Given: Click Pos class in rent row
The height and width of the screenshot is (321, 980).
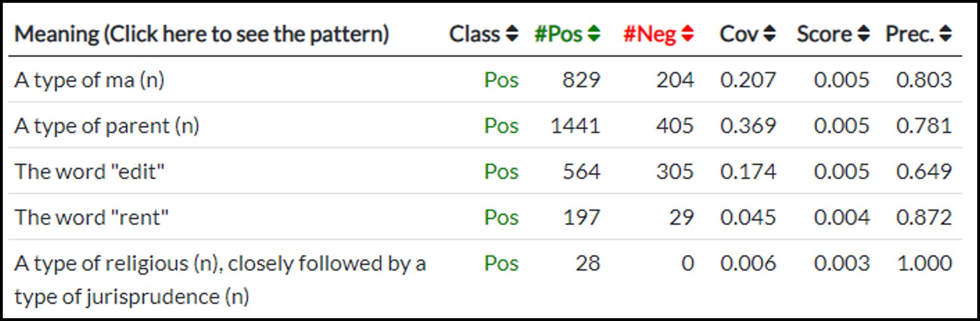Looking at the screenshot, I should point(501,218).
